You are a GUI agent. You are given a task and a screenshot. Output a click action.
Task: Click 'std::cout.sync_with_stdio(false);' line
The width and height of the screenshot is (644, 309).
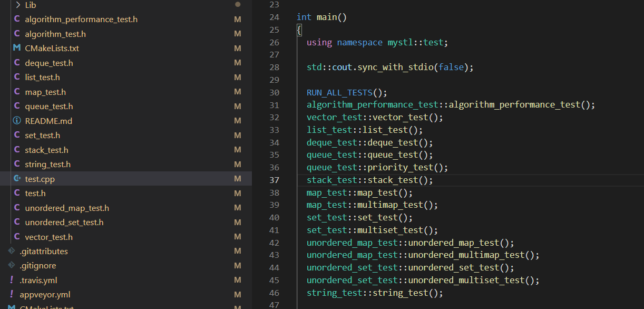(x=390, y=67)
